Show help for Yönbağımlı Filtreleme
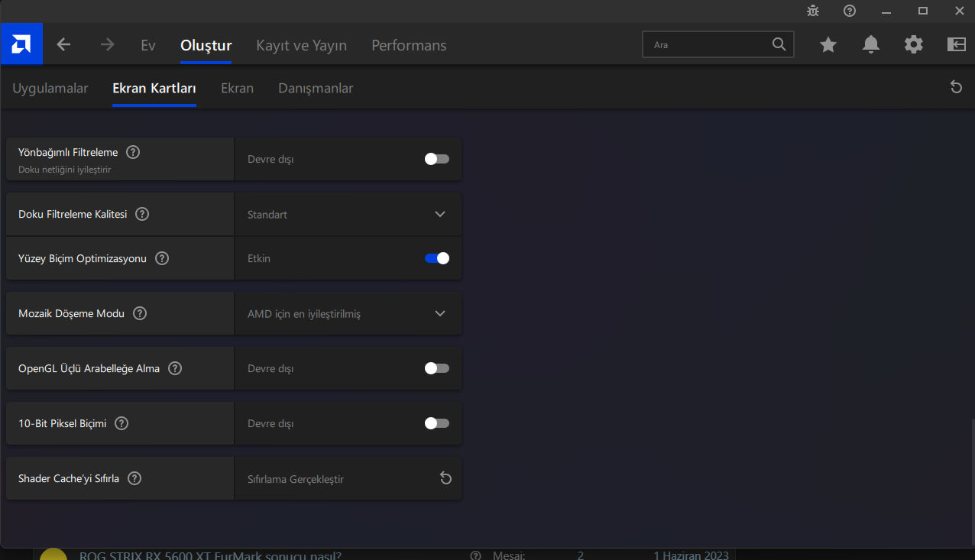This screenshot has height=560, width=975. 133,152
